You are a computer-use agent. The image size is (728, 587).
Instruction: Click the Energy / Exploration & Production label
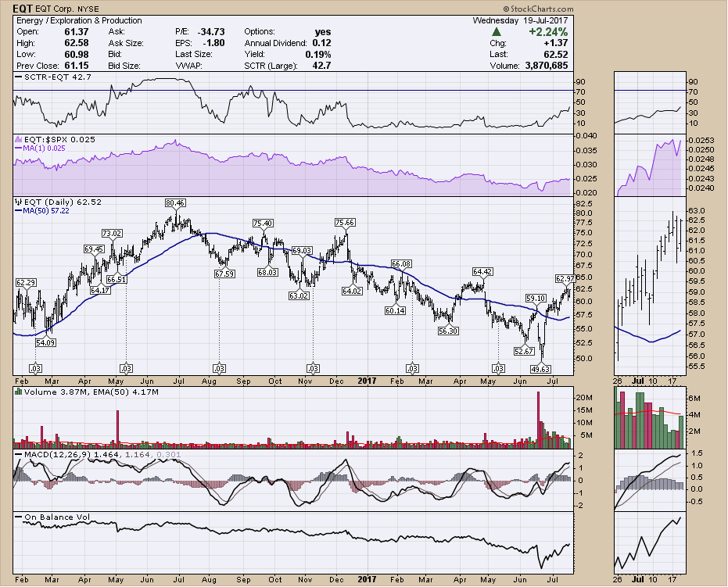pos(79,20)
